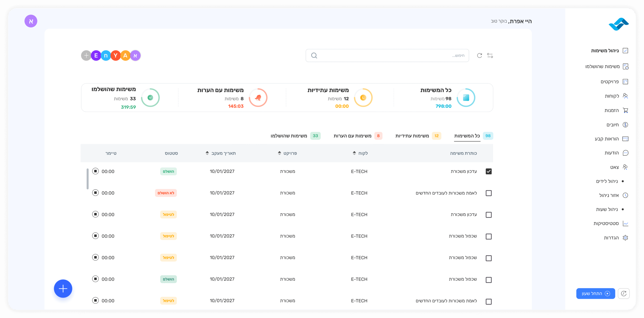Screen dimensions: 644x318
Task: Sort table by תאריך מעקב column
Action: tap(207, 153)
